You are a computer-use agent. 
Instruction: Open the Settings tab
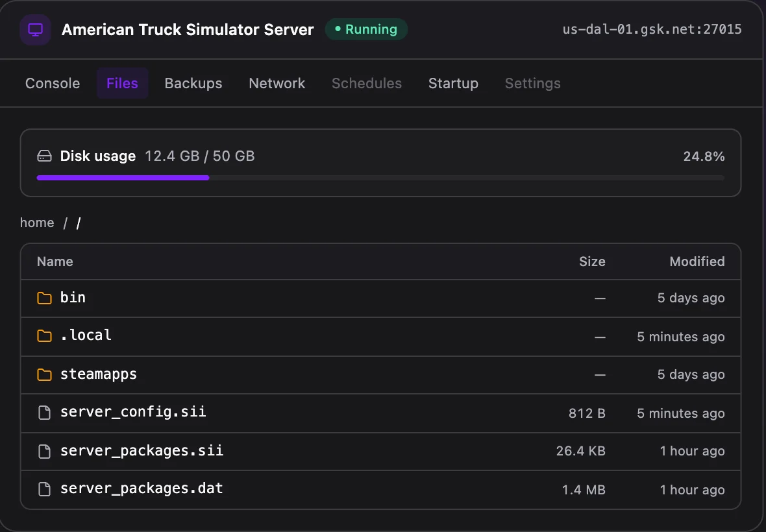tap(533, 84)
